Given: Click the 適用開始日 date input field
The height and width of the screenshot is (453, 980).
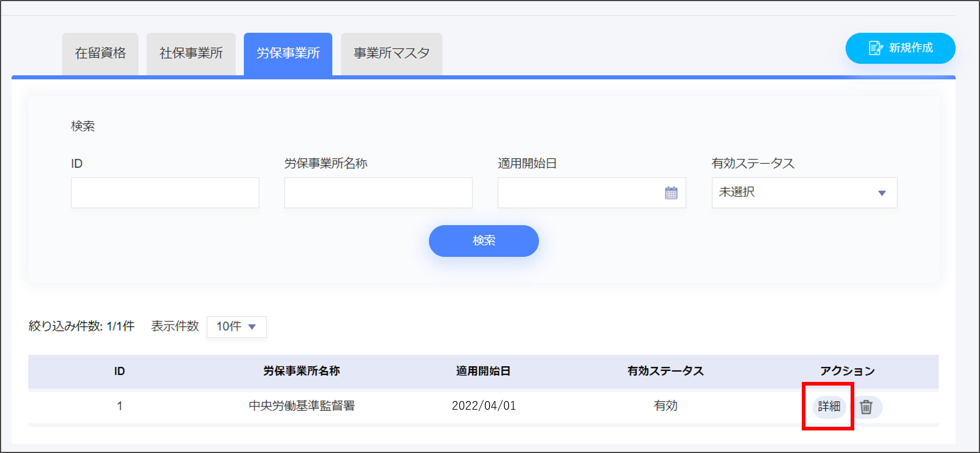Looking at the screenshot, I should [x=578, y=193].
